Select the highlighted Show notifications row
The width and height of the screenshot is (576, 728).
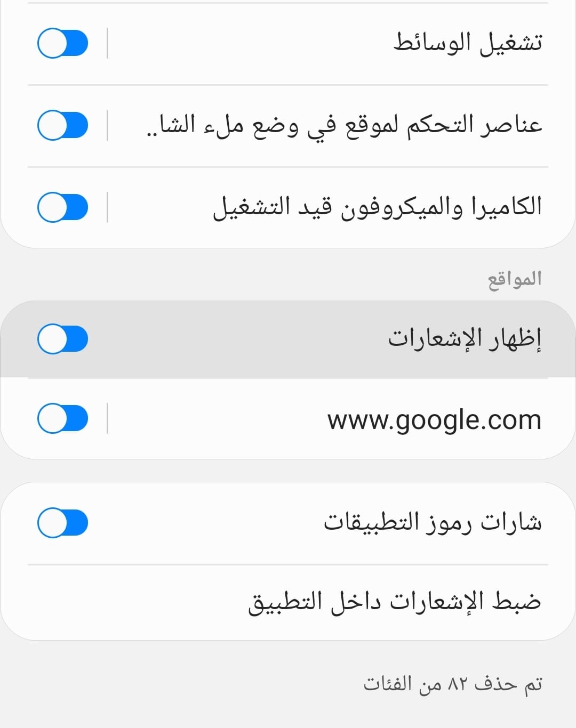tap(288, 338)
